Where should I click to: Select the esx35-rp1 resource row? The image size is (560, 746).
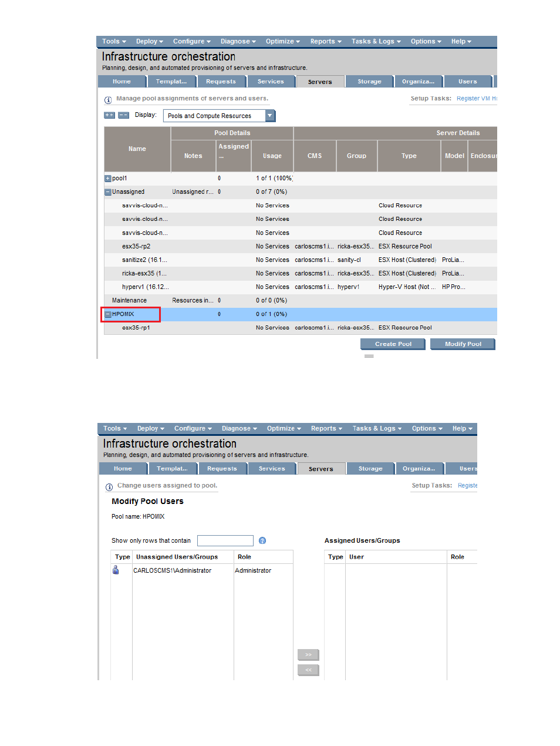click(x=301, y=328)
